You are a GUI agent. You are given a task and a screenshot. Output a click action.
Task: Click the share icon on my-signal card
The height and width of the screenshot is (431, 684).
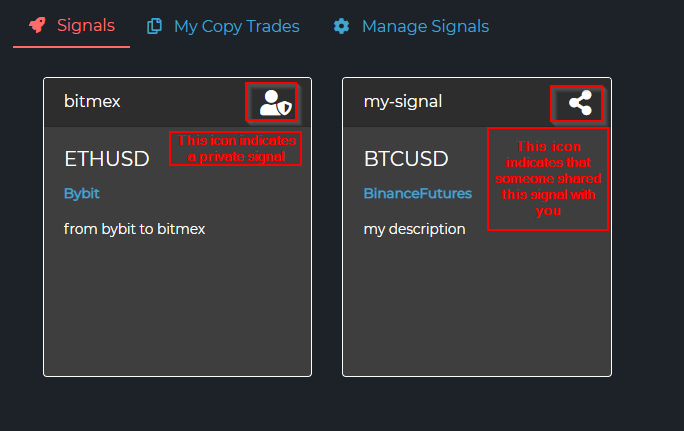point(579,102)
